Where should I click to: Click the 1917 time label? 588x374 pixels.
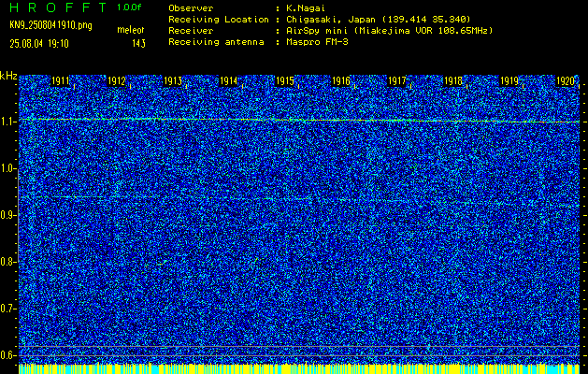[396, 80]
